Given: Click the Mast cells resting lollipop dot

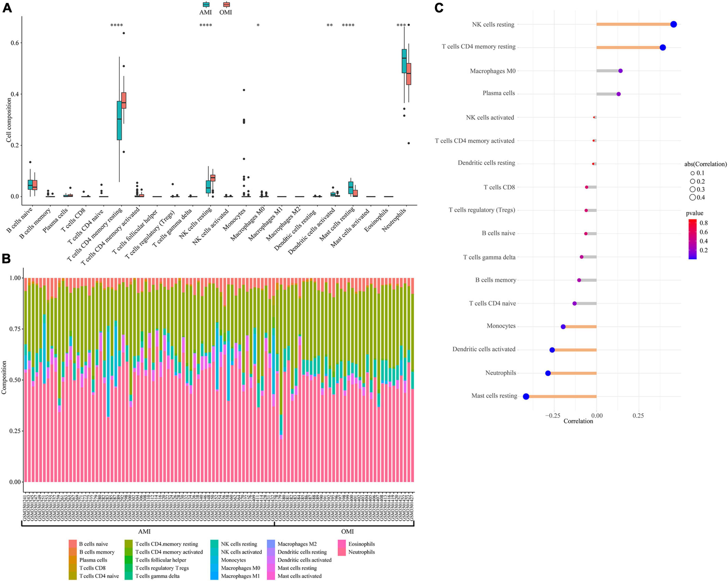Looking at the screenshot, I should (x=526, y=397).
